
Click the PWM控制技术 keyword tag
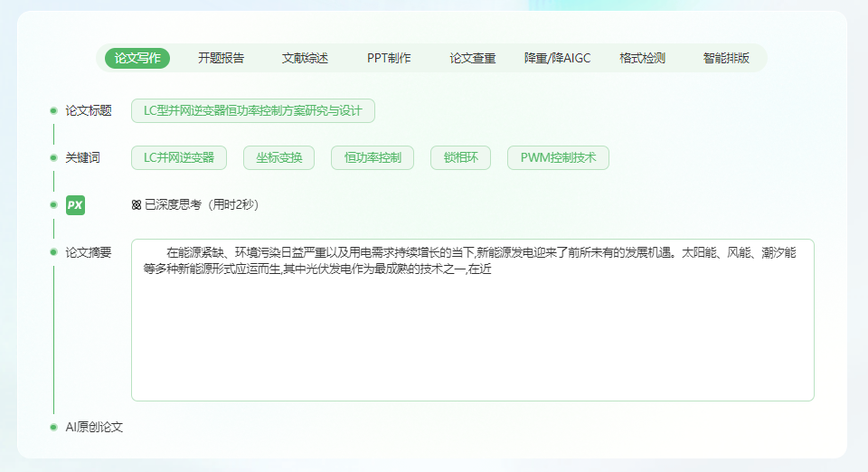[x=558, y=157]
